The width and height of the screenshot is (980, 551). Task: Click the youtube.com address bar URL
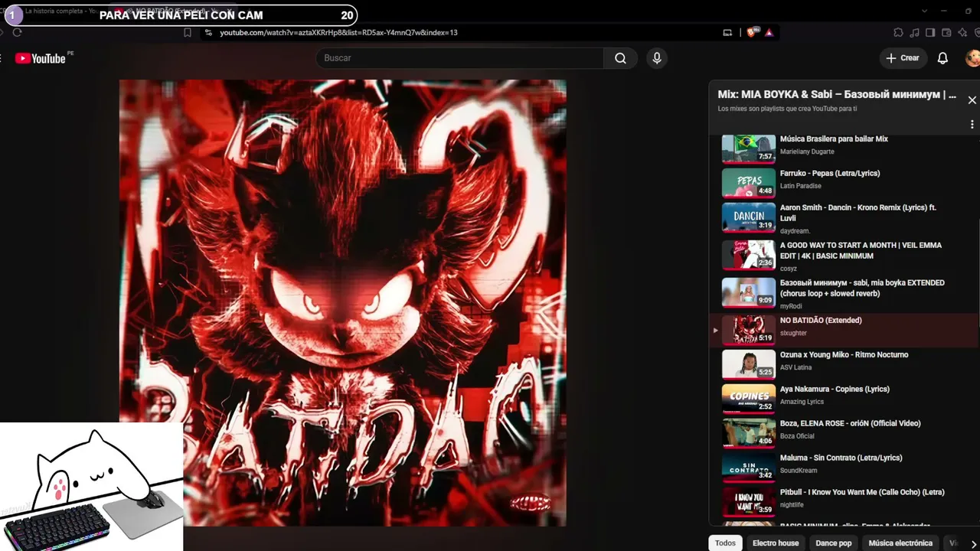[x=338, y=32]
